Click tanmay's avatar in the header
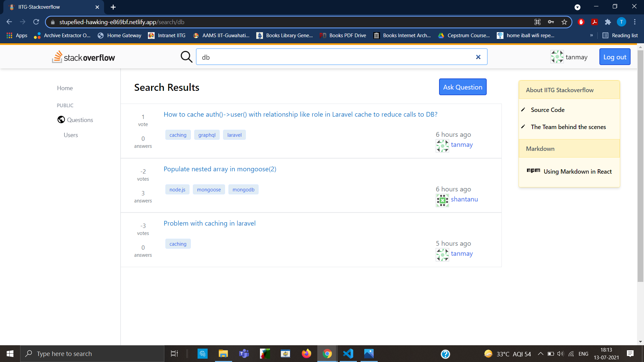 557,57
